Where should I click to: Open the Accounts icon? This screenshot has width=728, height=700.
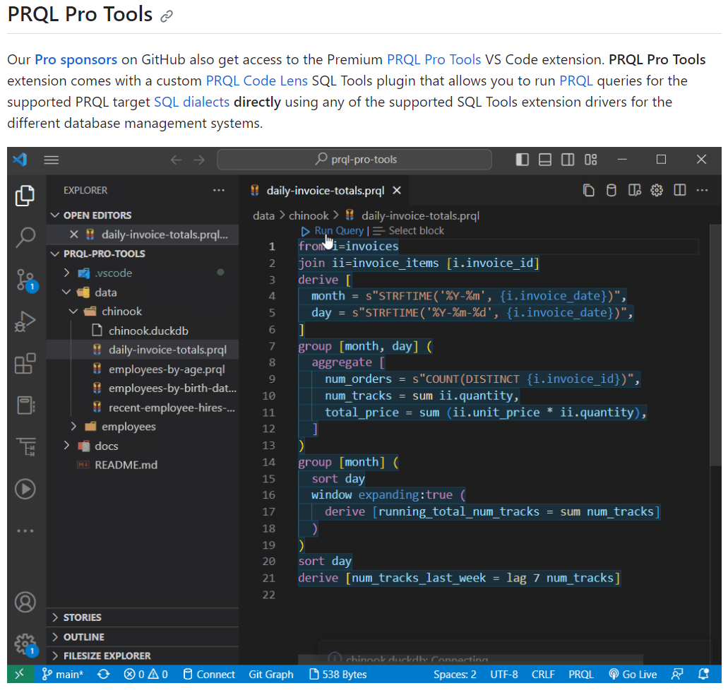25,603
